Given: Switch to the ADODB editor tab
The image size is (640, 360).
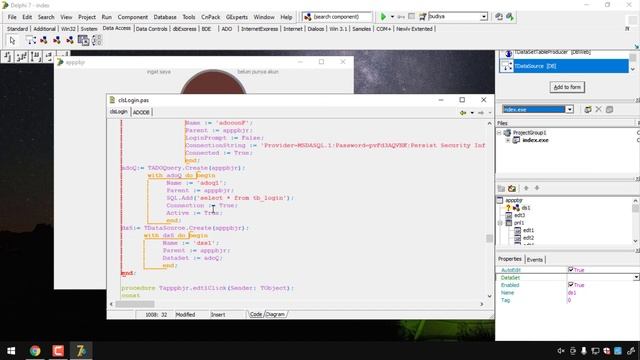Looking at the screenshot, I should tap(141, 112).
